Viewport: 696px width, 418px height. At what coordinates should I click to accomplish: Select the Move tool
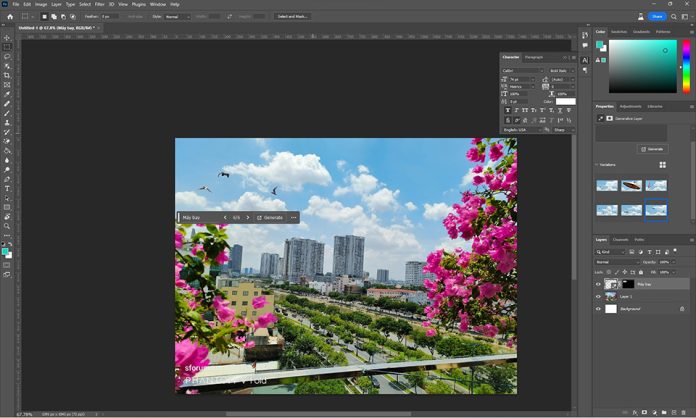[x=7, y=38]
